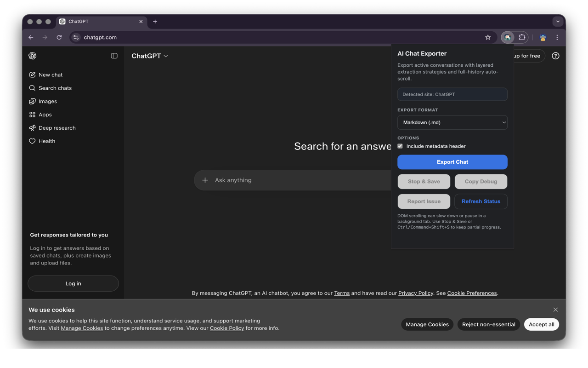Screen dimensions: 588x368
Task: Click the Stop & Save button
Action: click(x=424, y=182)
